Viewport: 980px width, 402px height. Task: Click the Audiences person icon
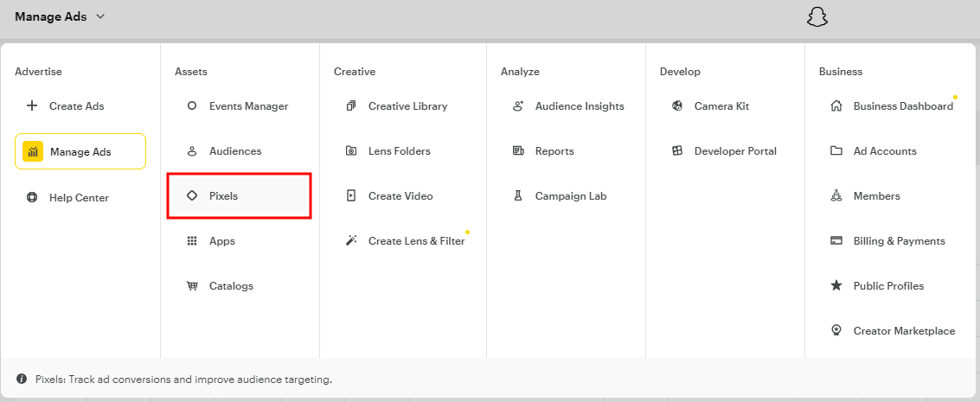pos(192,151)
